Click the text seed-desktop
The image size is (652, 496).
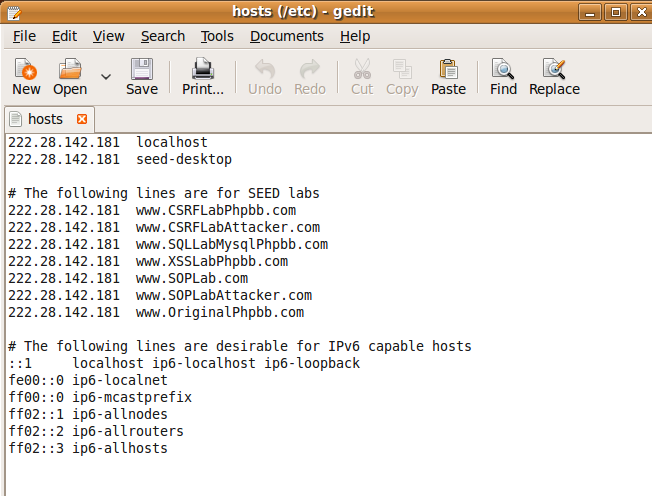point(184,160)
